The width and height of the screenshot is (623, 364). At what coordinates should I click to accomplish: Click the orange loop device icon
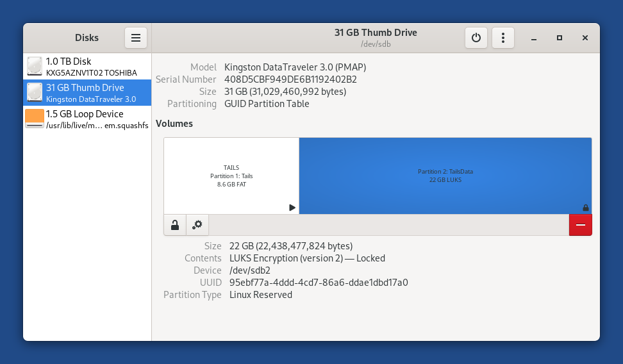coord(35,119)
